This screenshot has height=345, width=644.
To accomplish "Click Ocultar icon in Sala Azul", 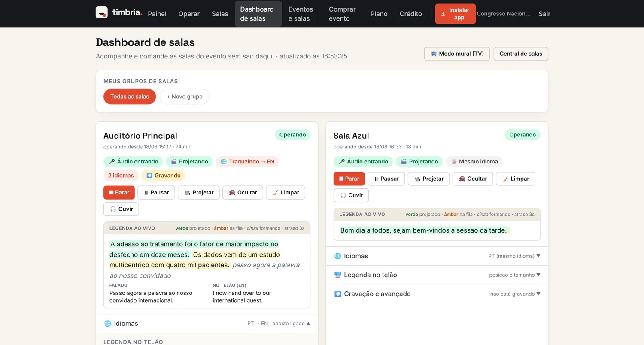I will pyautogui.click(x=462, y=179).
